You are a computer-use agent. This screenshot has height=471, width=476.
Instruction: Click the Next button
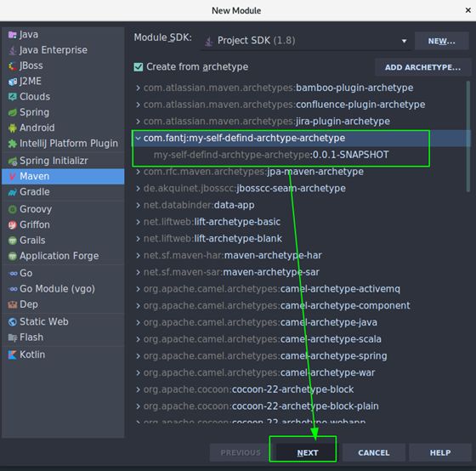[x=308, y=453]
